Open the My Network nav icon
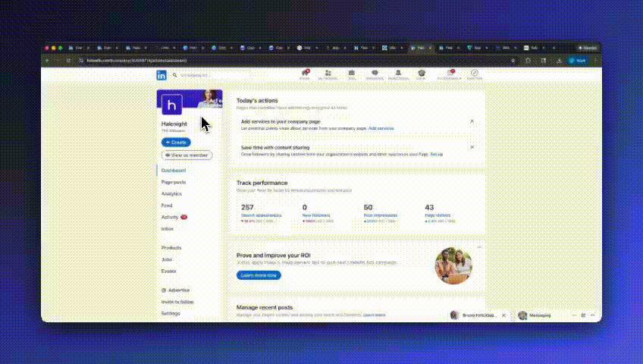Image resolution: width=643 pixels, height=364 pixels. pos(328,74)
